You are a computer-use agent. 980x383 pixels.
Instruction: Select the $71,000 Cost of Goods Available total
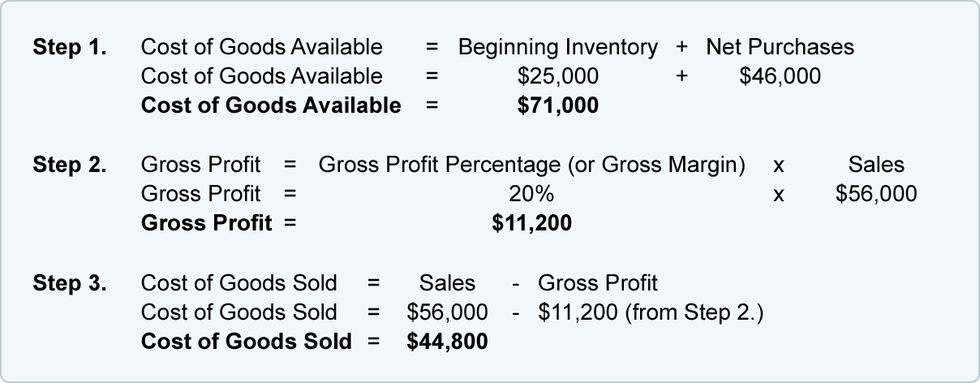(x=558, y=105)
